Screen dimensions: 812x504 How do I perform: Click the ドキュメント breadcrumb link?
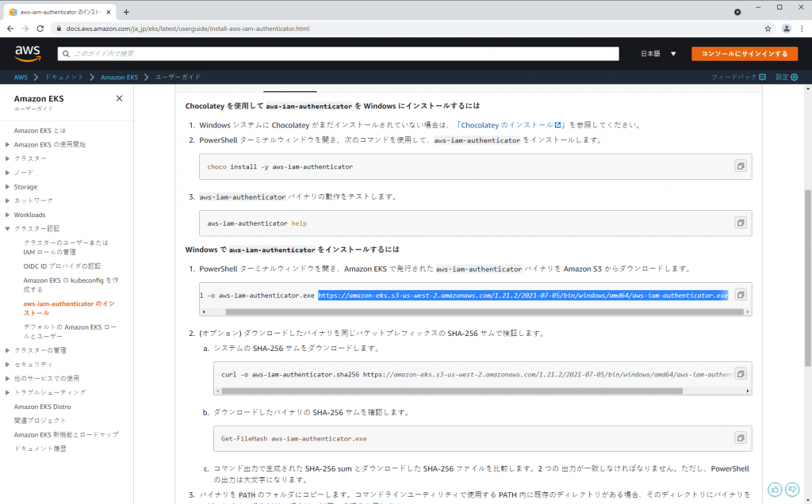[64, 77]
